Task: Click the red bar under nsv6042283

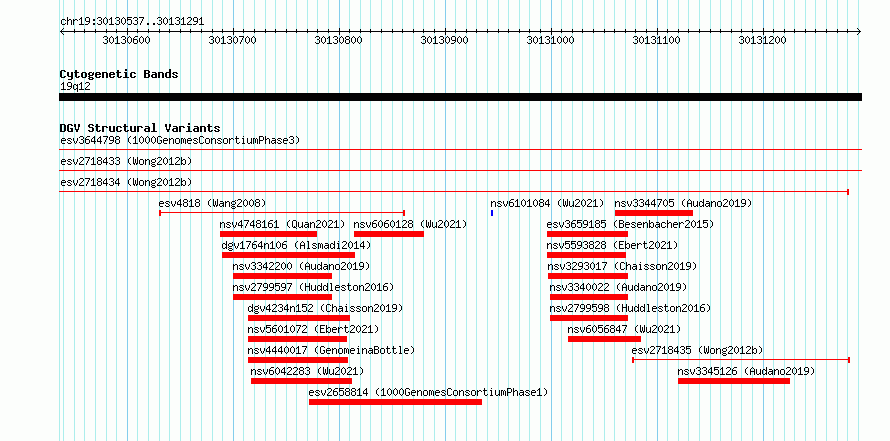Action: pos(301,381)
